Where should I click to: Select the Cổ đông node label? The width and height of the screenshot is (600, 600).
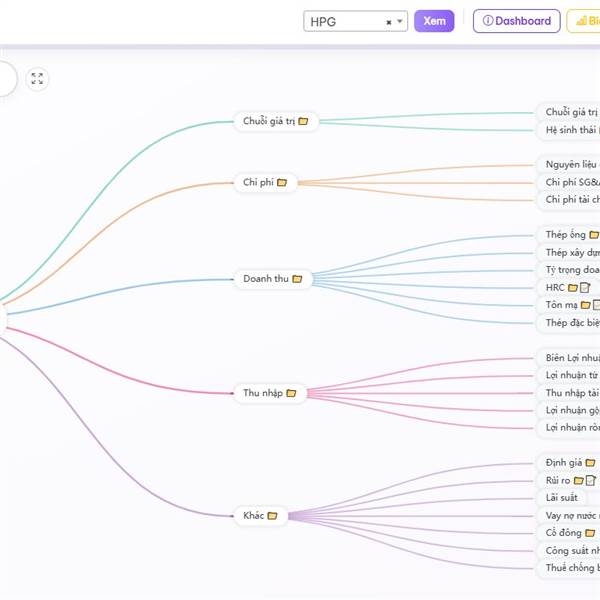[x=564, y=533]
